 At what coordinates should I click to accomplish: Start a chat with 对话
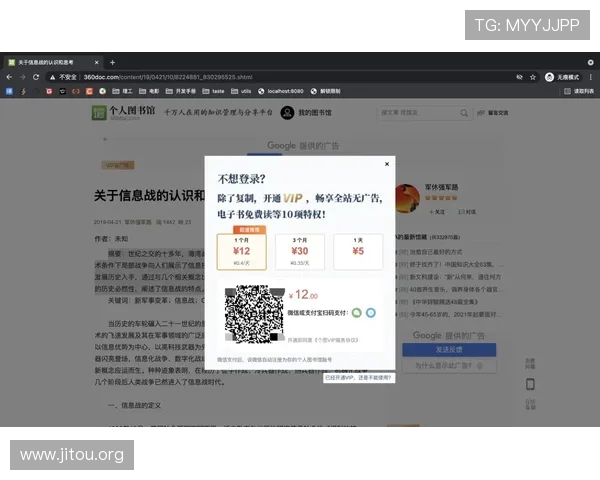[x=467, y=212]
